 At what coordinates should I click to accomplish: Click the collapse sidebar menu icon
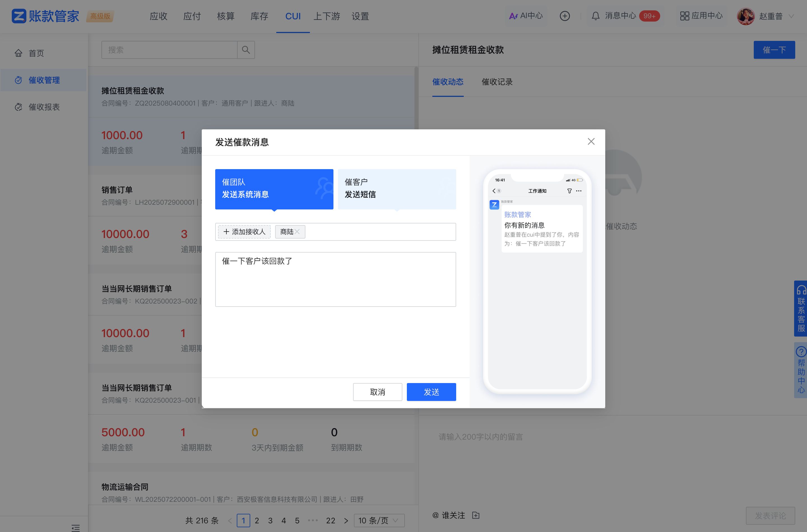(76, 528)
